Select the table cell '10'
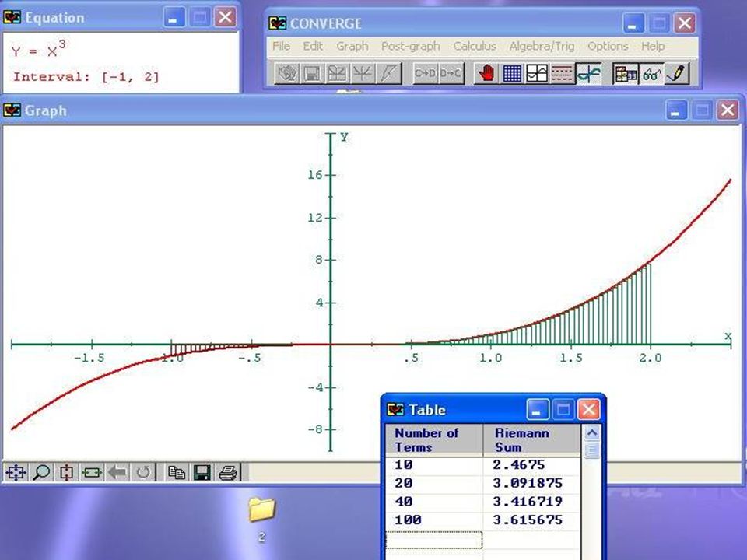This screenshot has height=560, width=747. coord(434,465)
